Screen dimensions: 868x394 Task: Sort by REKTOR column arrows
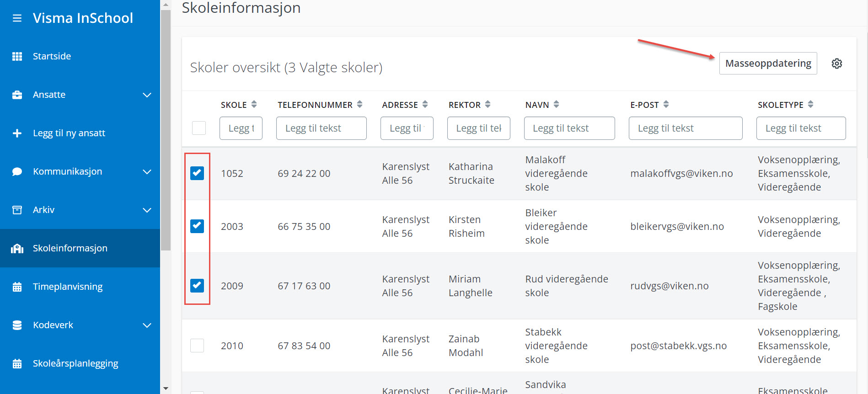click(x=488, y=104)
